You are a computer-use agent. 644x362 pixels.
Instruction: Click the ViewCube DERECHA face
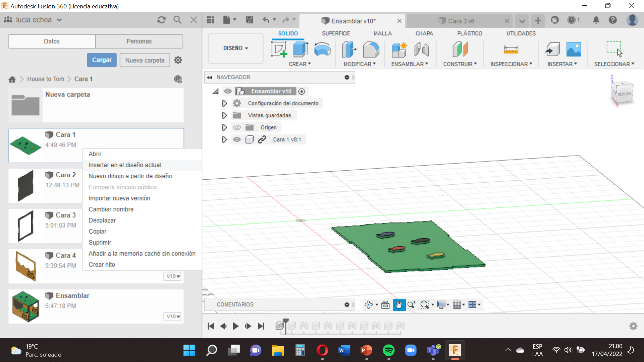click(625, 94)
